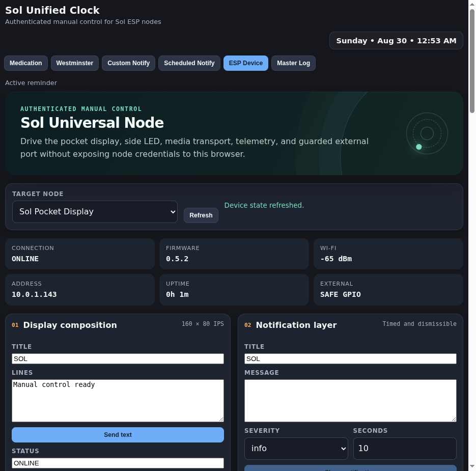Open the Medication tab
This screenshot has height=471, width=476.
coord(26,63)
